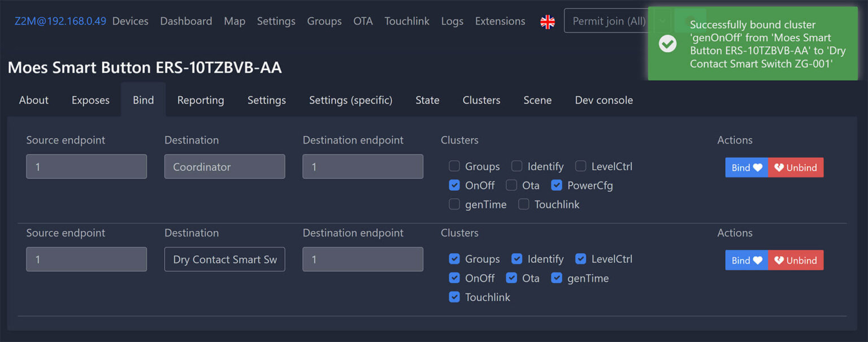Go to the OTA page

coord(363,21)
